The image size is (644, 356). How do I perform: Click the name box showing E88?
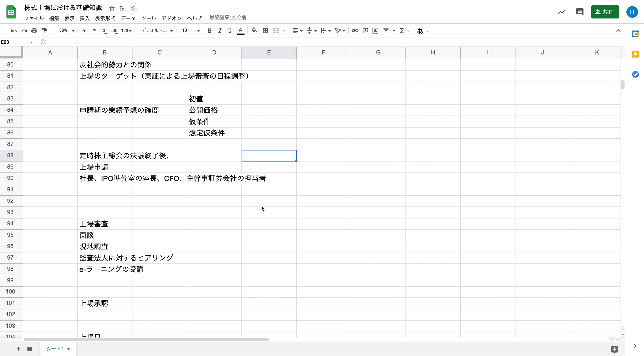point(15,42)
